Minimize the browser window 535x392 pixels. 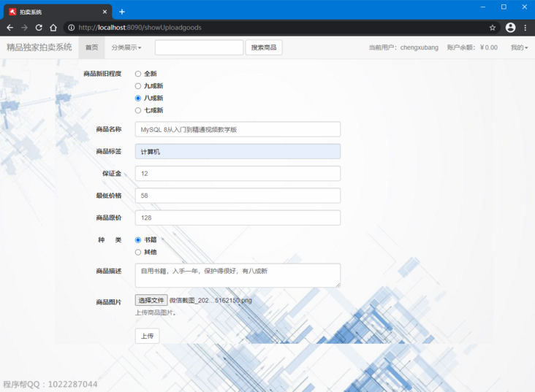pyautogui.click(x=483, y=7)
